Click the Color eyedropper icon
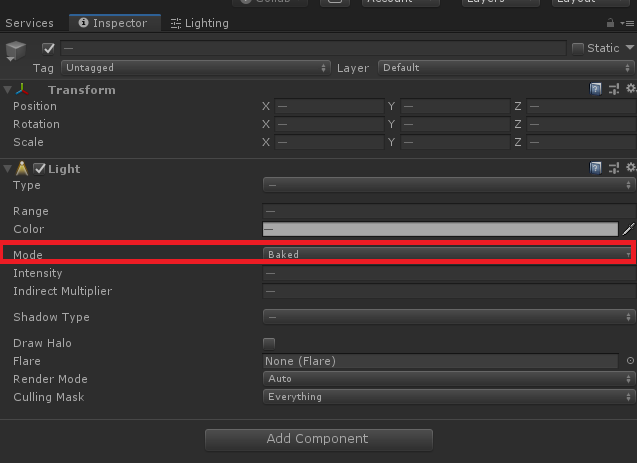637x463 pixels. pyautogui.click(x=628, y=229)
